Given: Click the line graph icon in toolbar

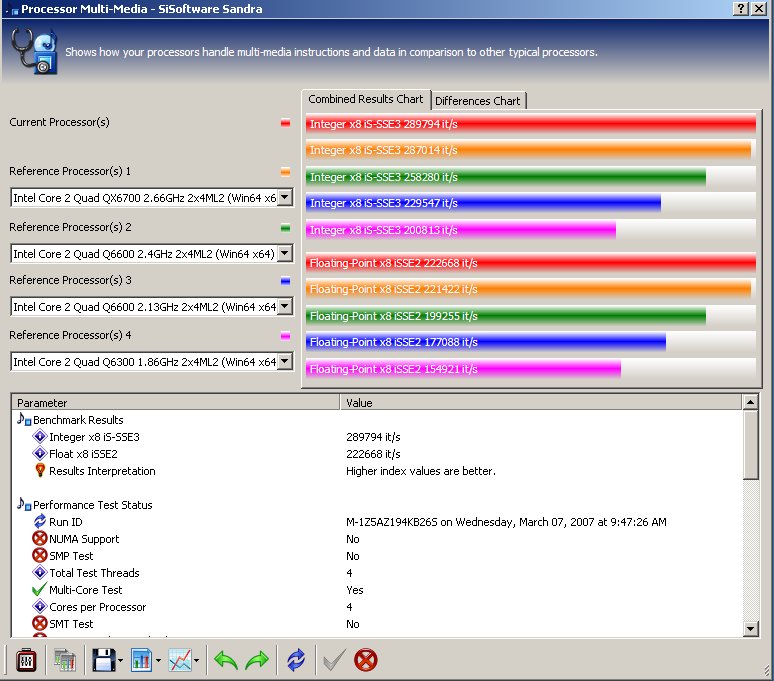Looking at the screenshot, I should click(x=180, y=660).
